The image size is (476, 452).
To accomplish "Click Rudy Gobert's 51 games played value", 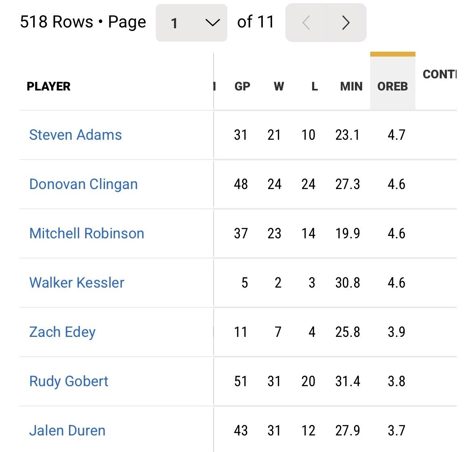I will [x=241, y=381].
